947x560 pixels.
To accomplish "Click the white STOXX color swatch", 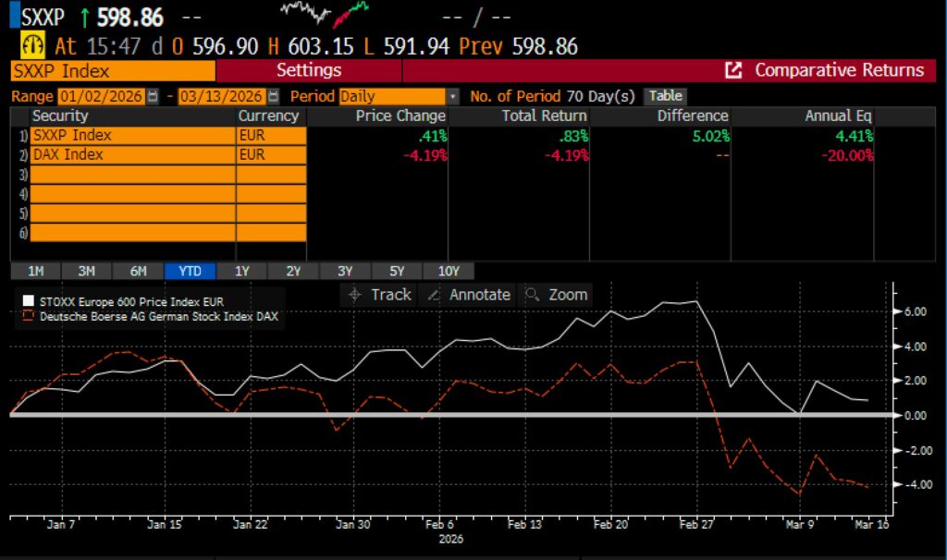I will point(28,301).
